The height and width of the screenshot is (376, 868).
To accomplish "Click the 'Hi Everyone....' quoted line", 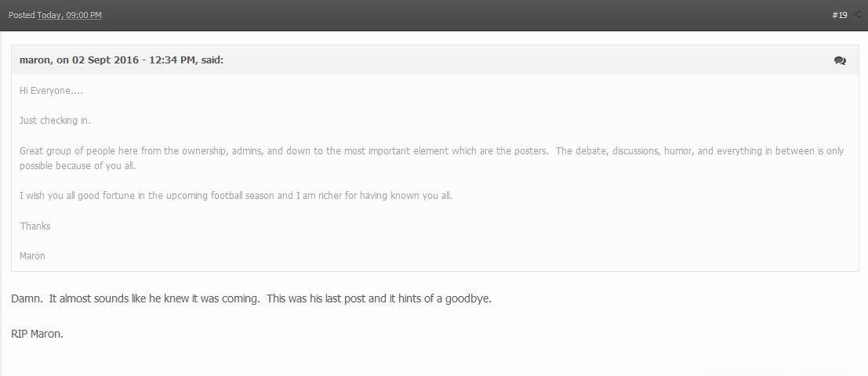I will tap(52, 91).
